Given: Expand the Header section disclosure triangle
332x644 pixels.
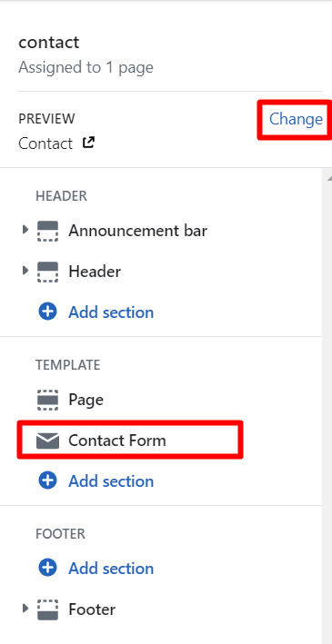Looking at the screenshot, I should click(25, 271).
